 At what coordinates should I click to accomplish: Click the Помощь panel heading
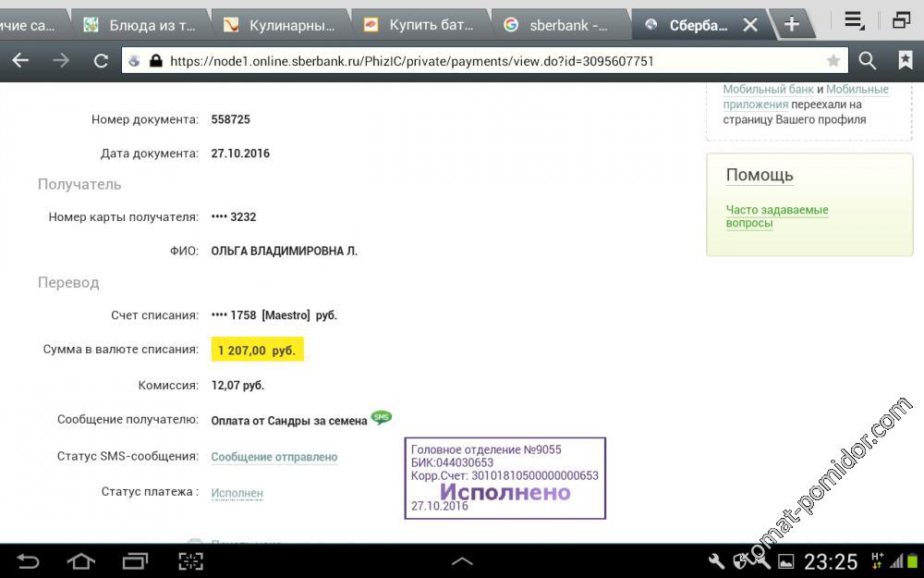760,175
